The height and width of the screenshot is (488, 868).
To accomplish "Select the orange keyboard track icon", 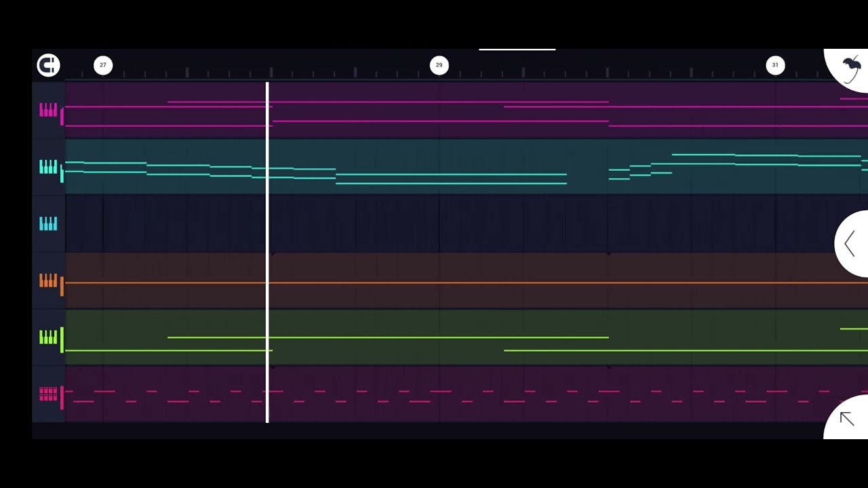I will point(48,281).
